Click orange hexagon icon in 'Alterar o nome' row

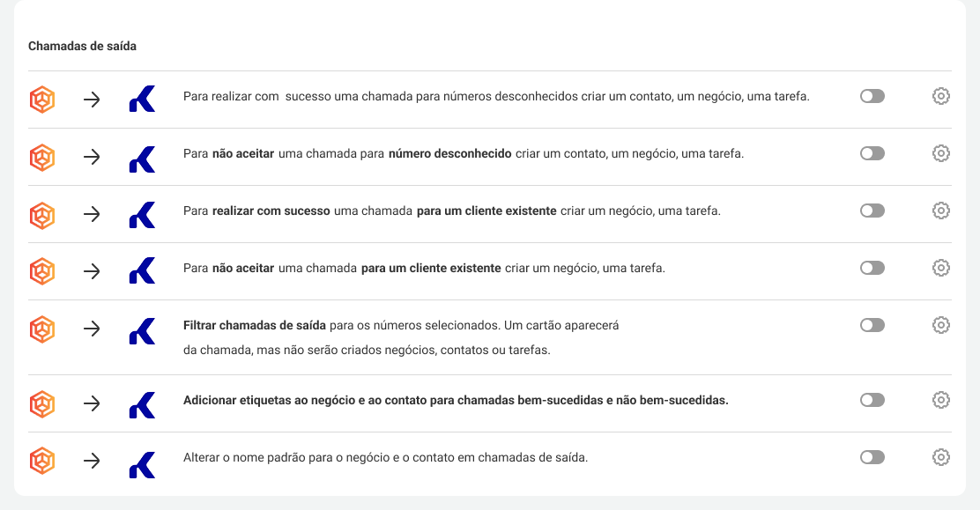click(42, 462)
